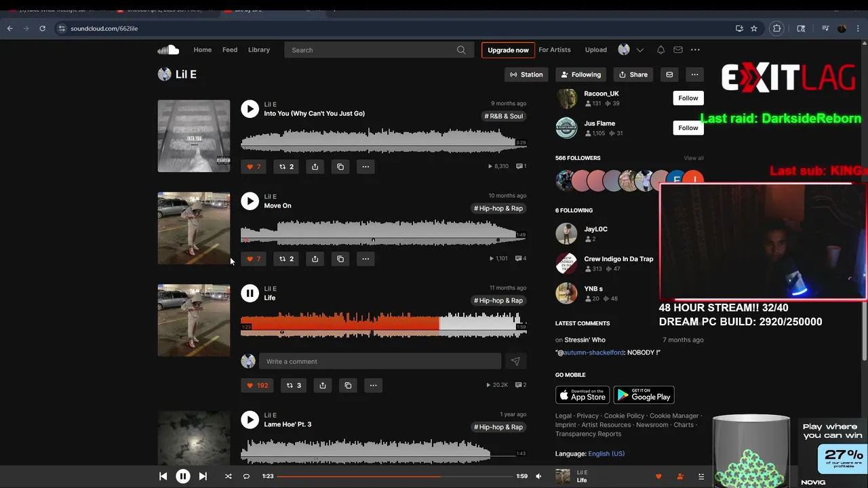Copy link of Life track
Screen dimensions: 868x488
click(x=348, y=386)
